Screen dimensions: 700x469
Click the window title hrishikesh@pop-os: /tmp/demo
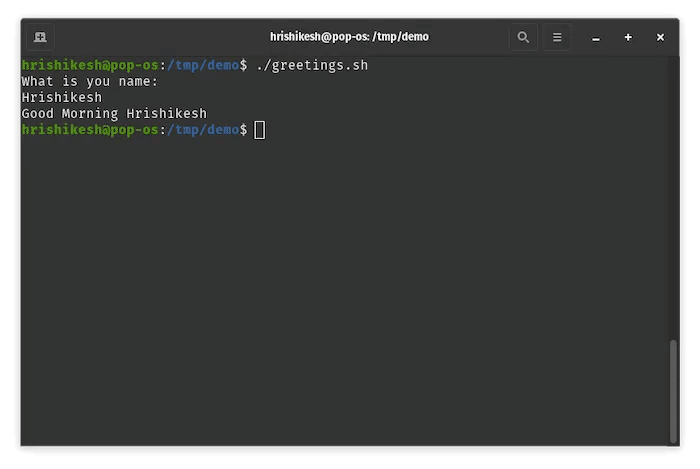[349, 37]
